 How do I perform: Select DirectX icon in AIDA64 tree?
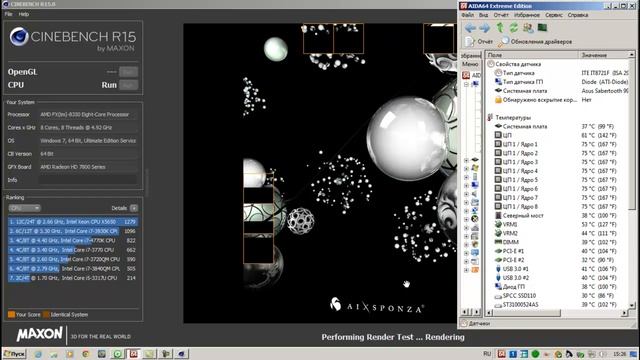pyautogui.click(x=475, y=219)
